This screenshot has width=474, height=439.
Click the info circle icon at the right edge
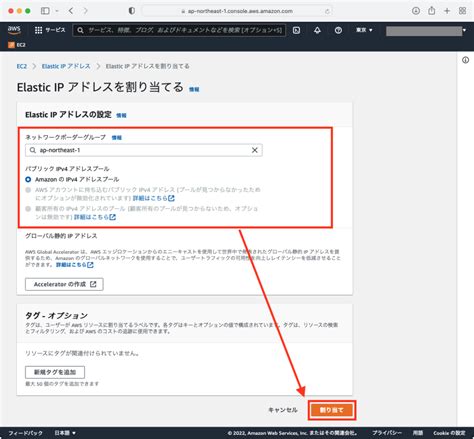(466, 60)
